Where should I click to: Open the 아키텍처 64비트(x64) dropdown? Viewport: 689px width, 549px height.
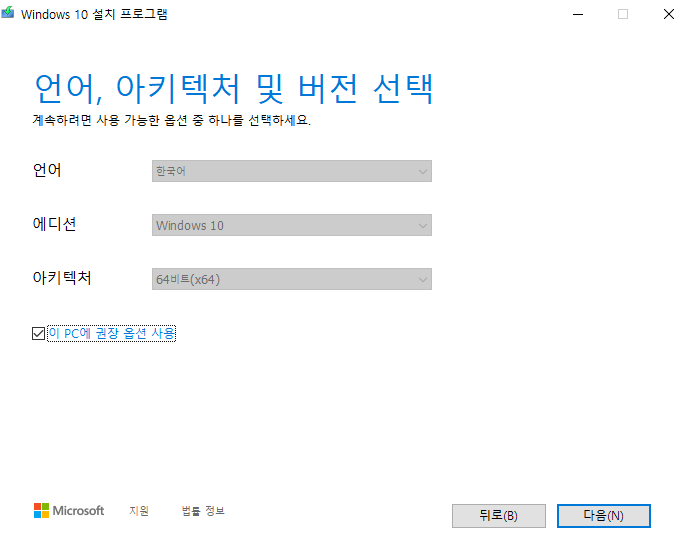click(x=292, y=279)
